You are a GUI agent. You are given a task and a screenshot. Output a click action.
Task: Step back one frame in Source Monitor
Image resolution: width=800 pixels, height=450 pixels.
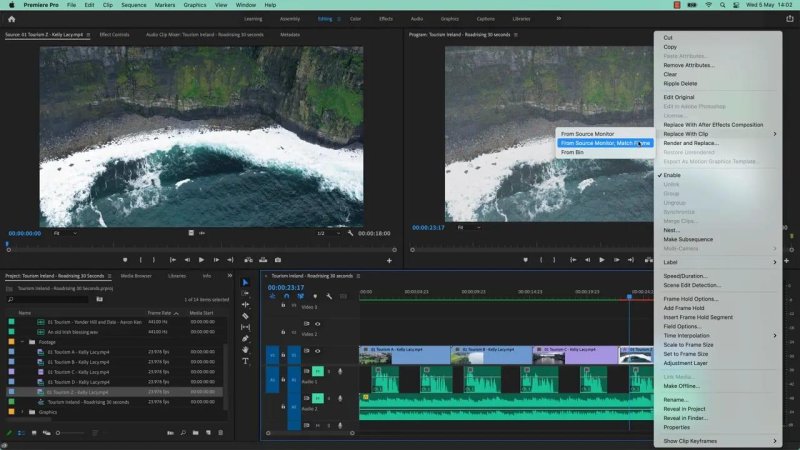click(187, 260)
